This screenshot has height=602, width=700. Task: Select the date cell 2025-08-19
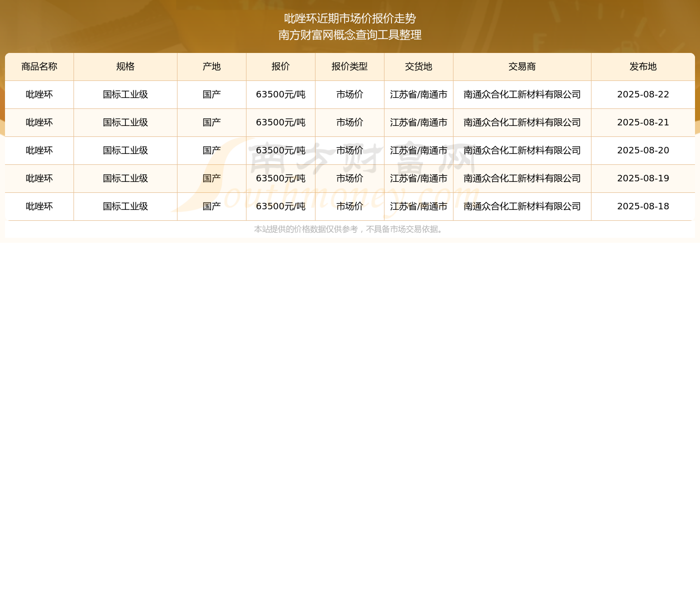pyautogui.click(x=643, y=178)
